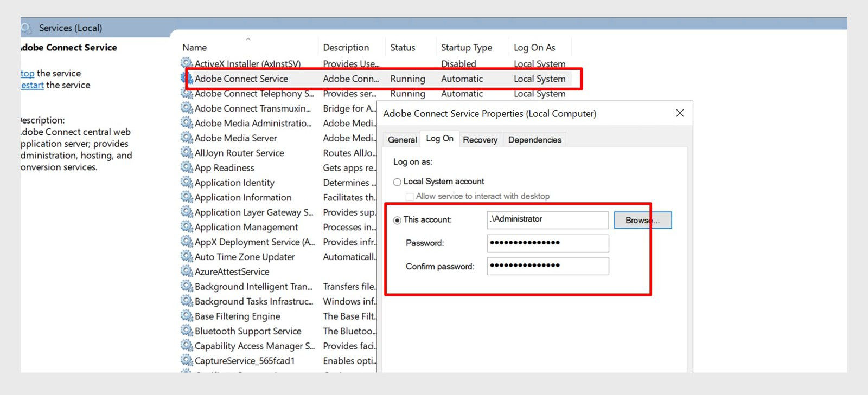Select the Adobe Connect Telephony service name
Screen dimensions: 868x395
254,93
